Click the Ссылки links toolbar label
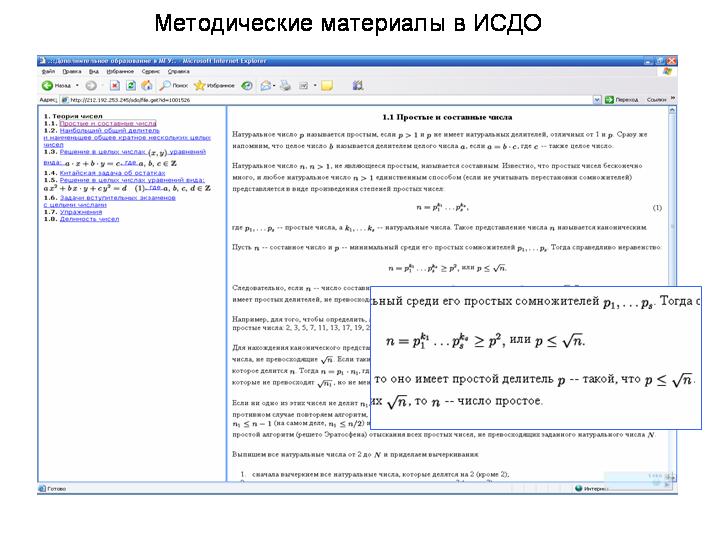Screen dimensions: 720x540 (656, 100)
